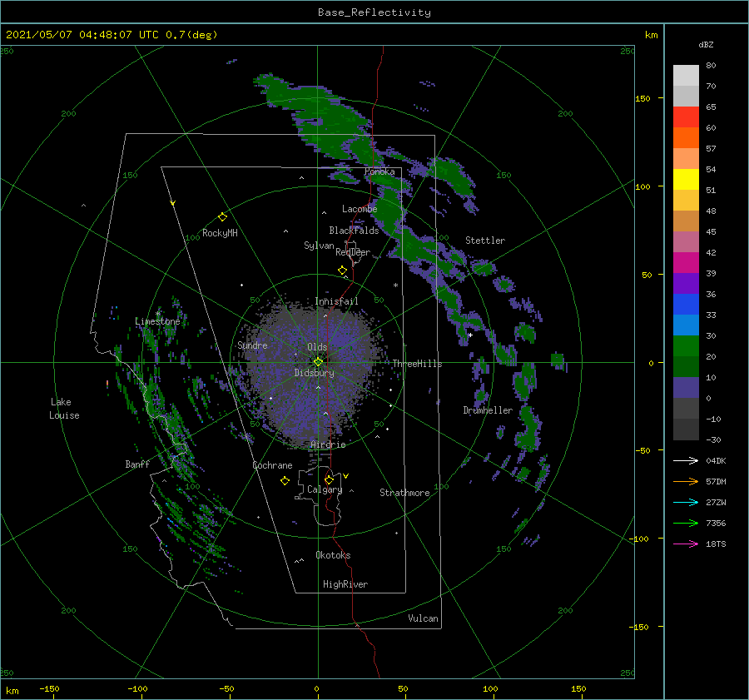The width and height of the screenshot is (749, 700).
Task: Select the green 20 dBZ color band
Action: (x=686, y=346)
